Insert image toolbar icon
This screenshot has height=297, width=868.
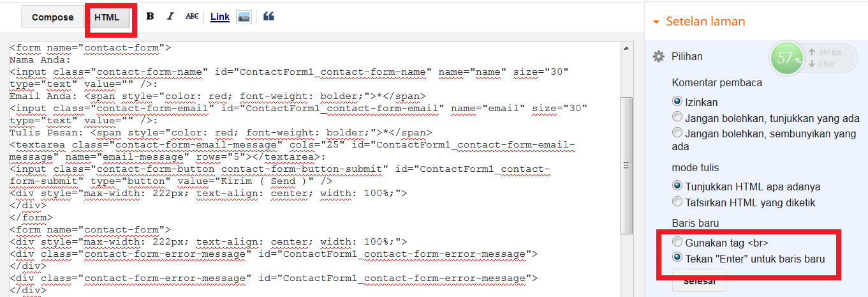[243, 17]
